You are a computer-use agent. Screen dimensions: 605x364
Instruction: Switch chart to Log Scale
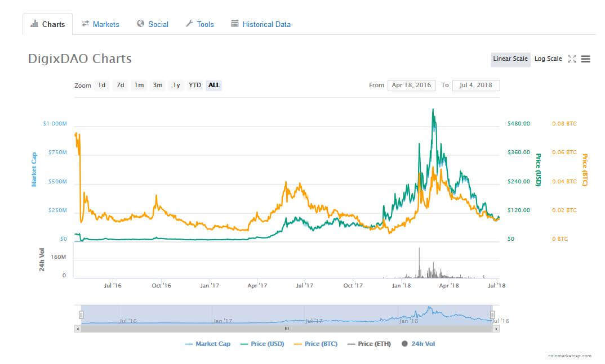point(548,59)
